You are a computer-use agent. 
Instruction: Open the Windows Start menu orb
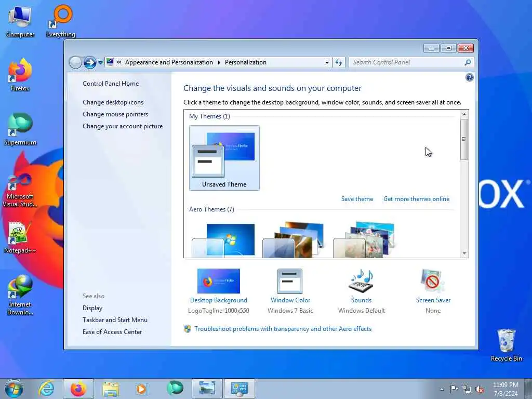pyautogui.click(x=14, y=389)
